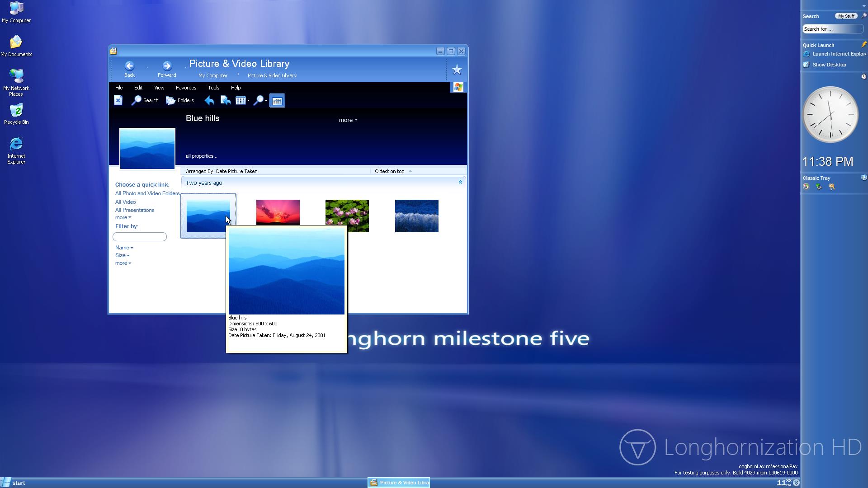This screenshot has height=488, width=868.
Task: Open the Folders pane button
Action: 180,100
